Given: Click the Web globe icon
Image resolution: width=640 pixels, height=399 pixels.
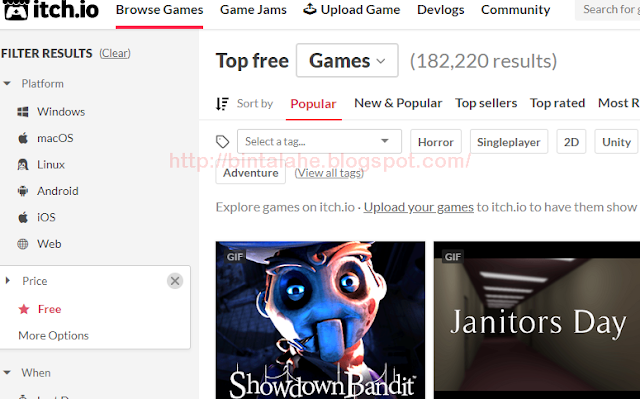Looking at the screenshot, I should pos(23,244).
